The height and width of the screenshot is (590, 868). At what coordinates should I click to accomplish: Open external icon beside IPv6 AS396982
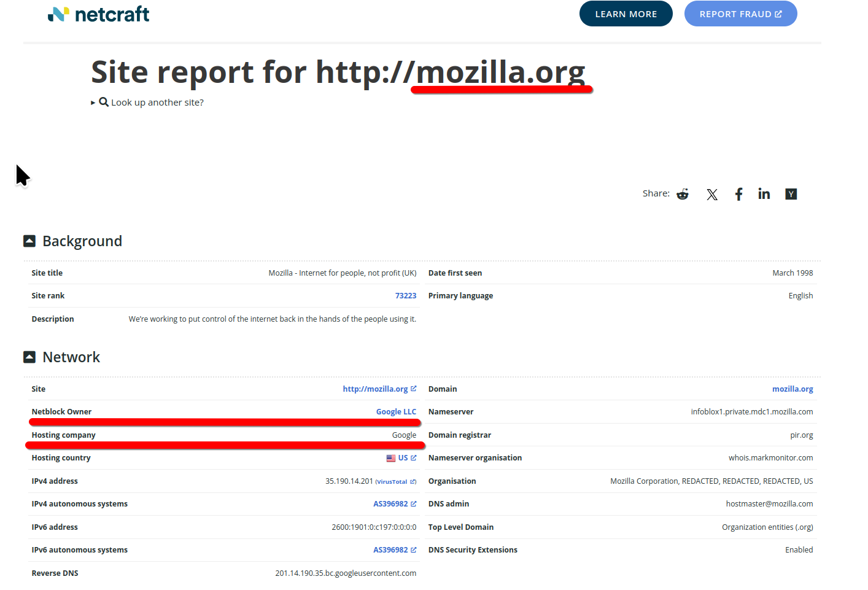coord(414,550)
